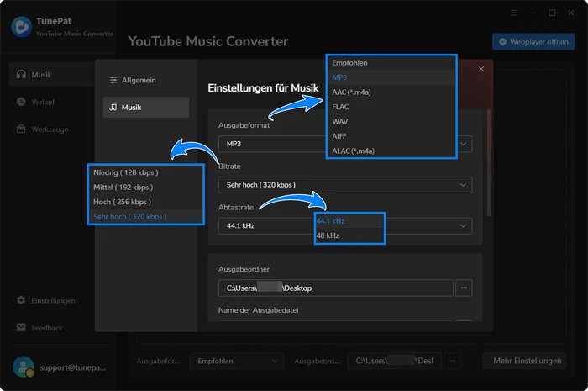Click the envelope icon next to Feedback
This screenshot has height=391, width=588.
pos(21,328)
